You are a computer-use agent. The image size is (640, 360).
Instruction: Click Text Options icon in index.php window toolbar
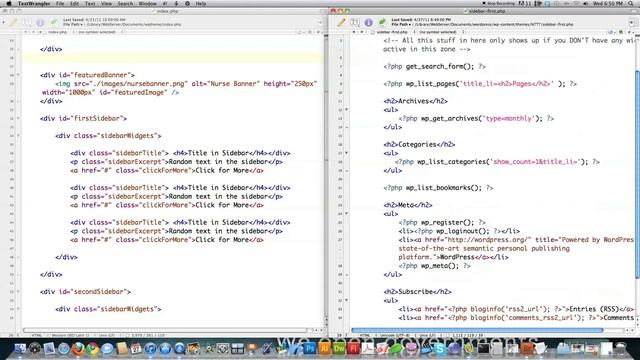point(27,22)
